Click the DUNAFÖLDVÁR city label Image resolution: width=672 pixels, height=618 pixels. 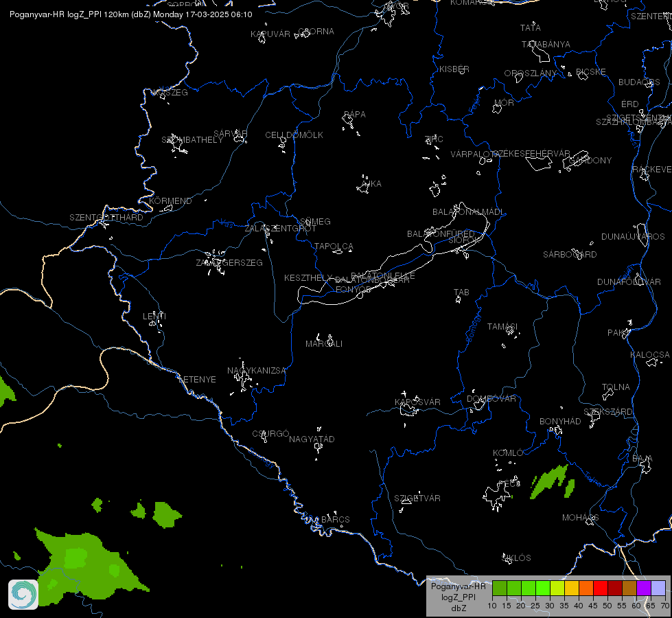(x=629, y=282)
